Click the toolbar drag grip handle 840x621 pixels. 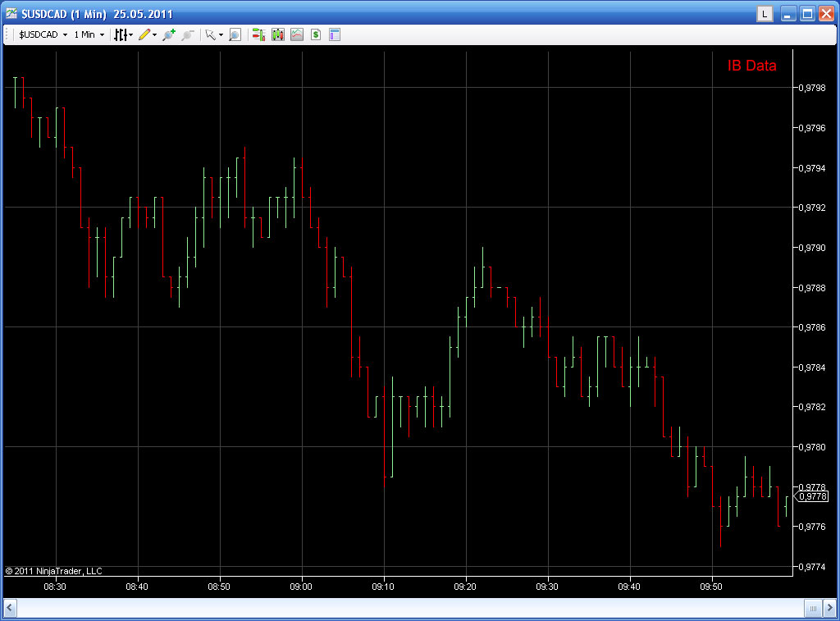[7, 34]
